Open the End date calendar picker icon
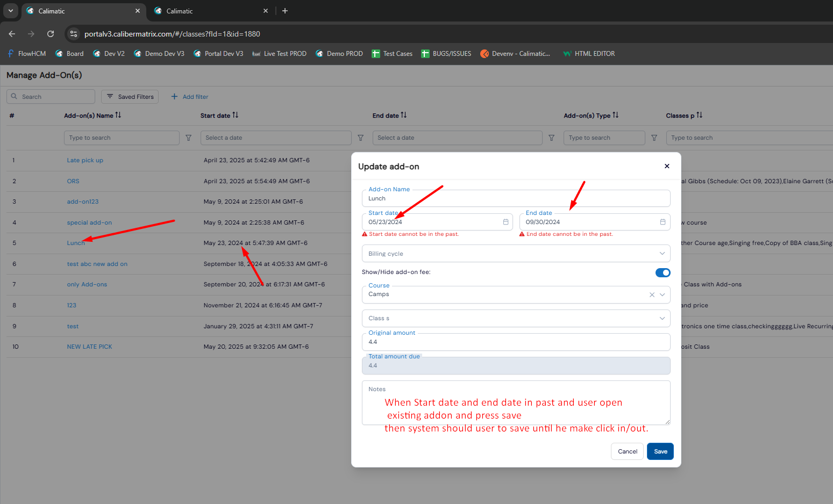Screen dimensions: 833x504 (x=663, y=222)
